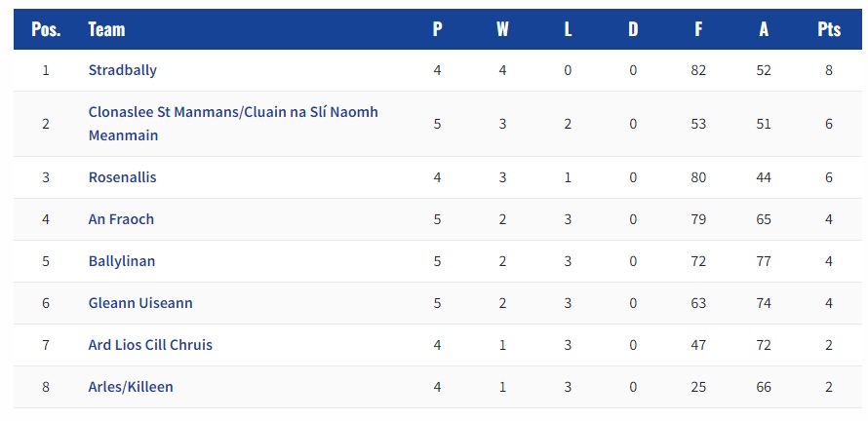The height and width of the screenshot is (421, 868).
Task: Select the A column header
Action: (764, 29)
